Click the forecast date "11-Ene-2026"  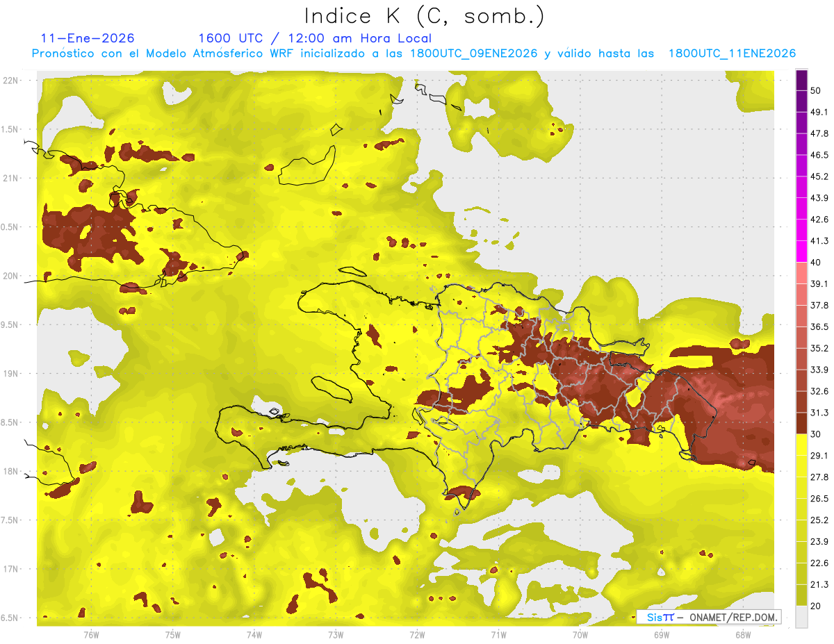[88, 38]
